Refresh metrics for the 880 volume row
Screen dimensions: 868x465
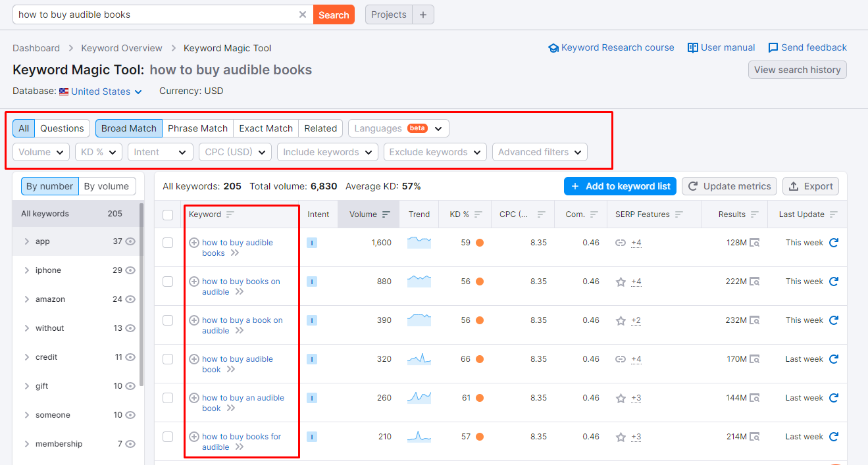coord(834,281)
